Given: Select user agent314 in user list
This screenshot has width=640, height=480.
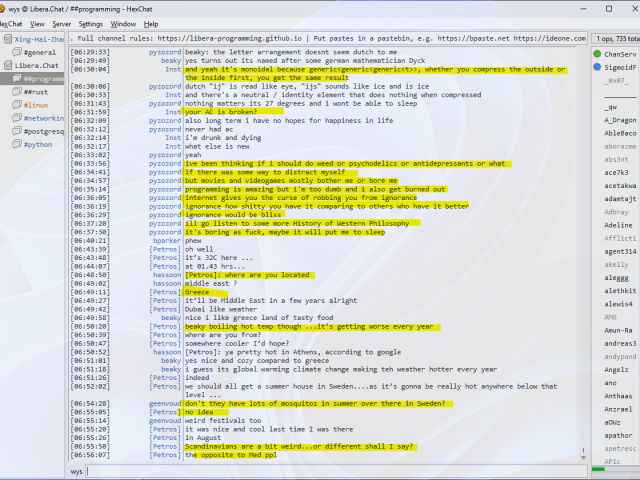Looking at the screenshot, I should pos(620,251).
